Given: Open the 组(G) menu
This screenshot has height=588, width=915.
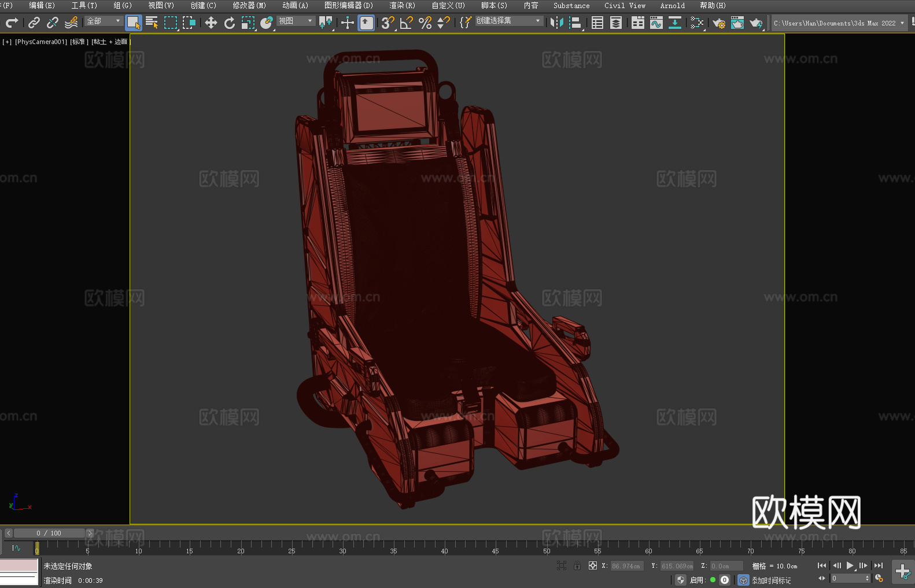Looking at the screenshot, I should pos(123,5).
